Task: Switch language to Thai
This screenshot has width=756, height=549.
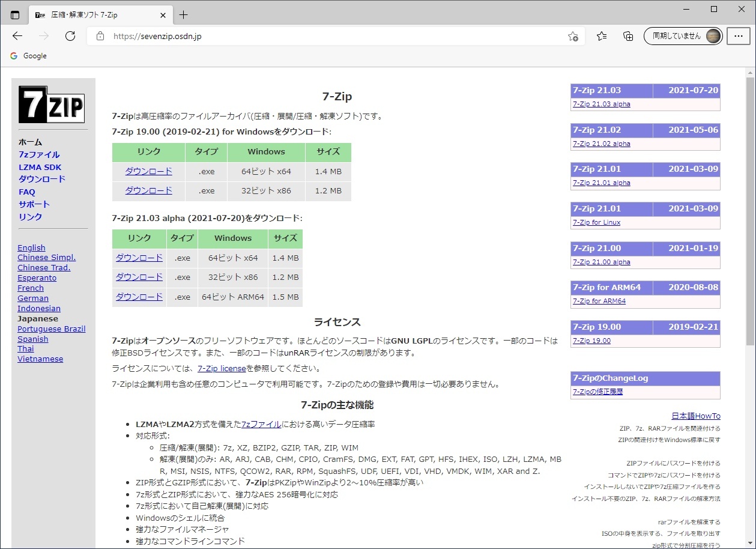Action: pos(26,348)
